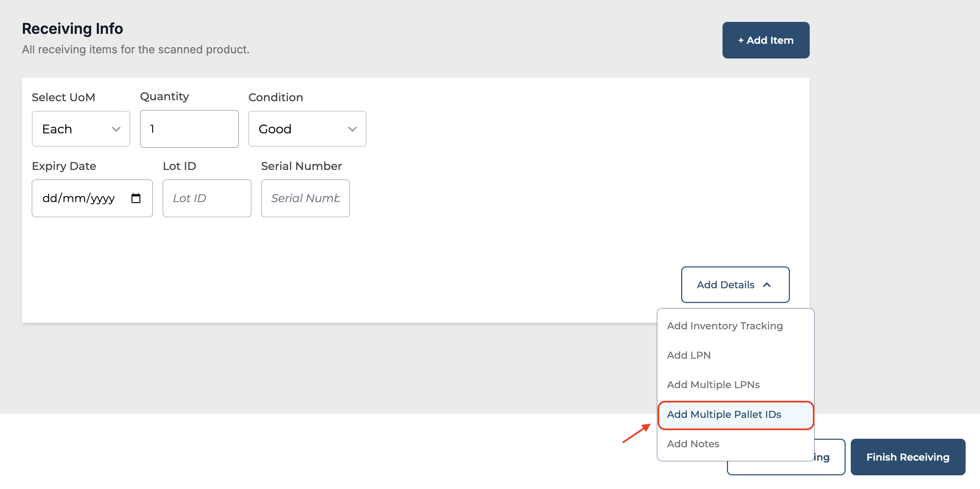980x489 pixels.
Task: Select Add Inventory Tracking menu option
Action: tap(724, 326)
